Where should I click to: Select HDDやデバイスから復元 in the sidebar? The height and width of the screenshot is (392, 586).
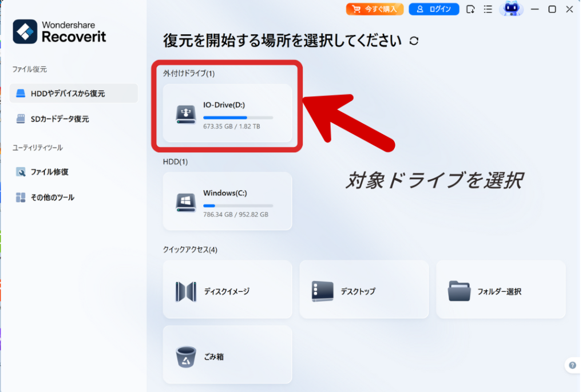point(73,93)
